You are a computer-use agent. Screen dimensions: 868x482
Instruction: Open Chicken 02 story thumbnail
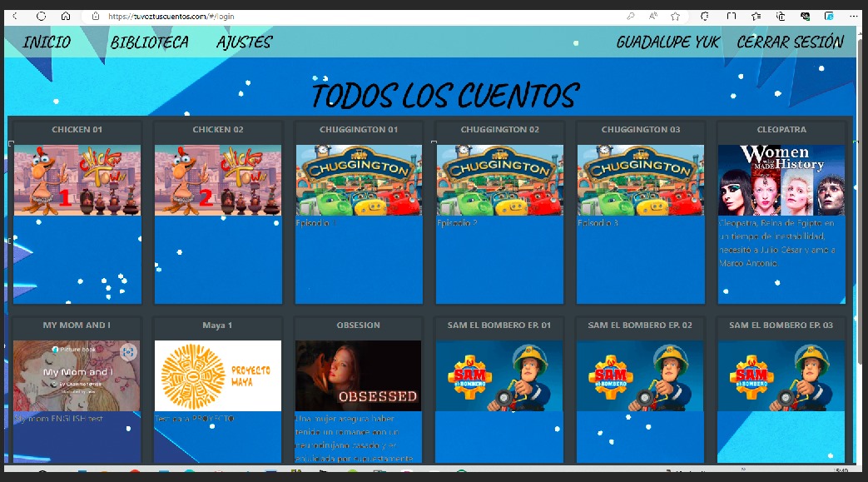click(218, 180)
